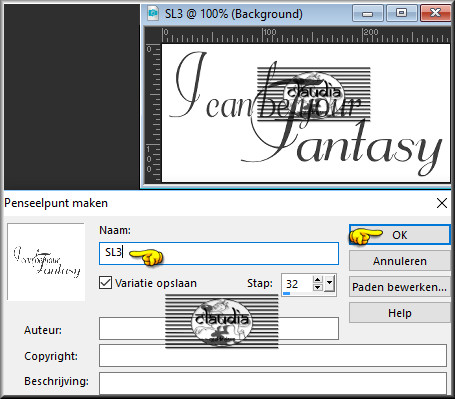The width and height of the screenshot is (455, 399).
Task: Close the Penseelpunt maken dialog
Action: pyautogui.click(x=442, y=203)
